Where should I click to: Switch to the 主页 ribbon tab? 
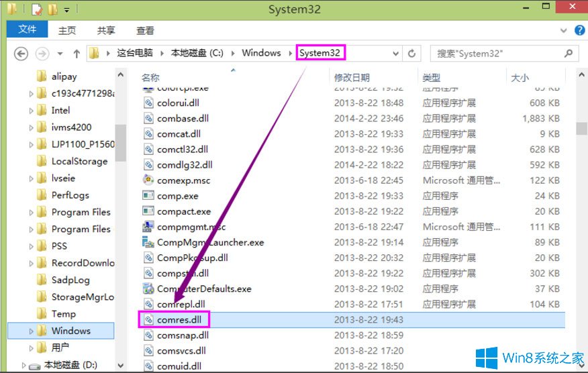[67, 30]
